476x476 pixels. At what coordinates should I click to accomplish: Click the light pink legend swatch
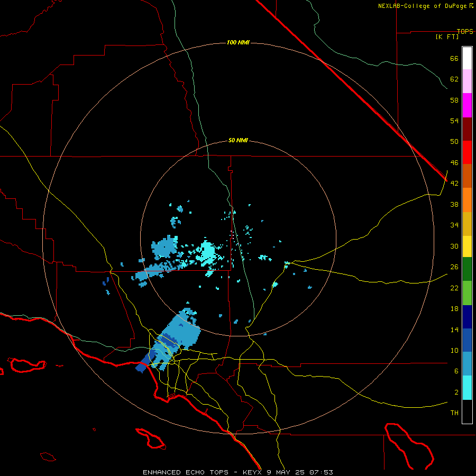point(467,81)
